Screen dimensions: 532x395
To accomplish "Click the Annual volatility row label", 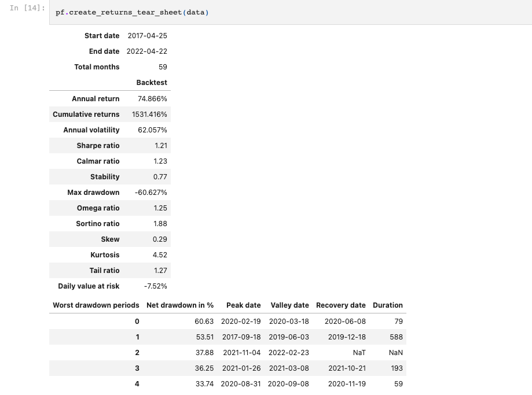I will (x=91, y=130).
